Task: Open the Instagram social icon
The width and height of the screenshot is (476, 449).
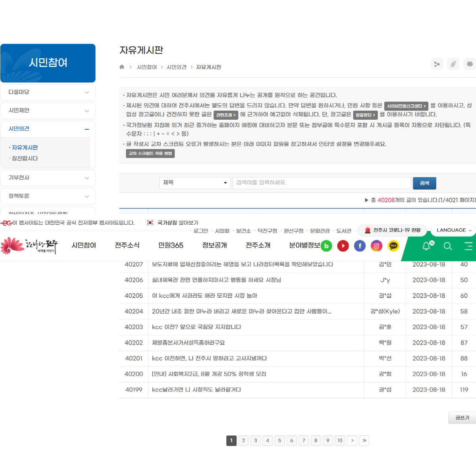Action: [x=376, y=246]
